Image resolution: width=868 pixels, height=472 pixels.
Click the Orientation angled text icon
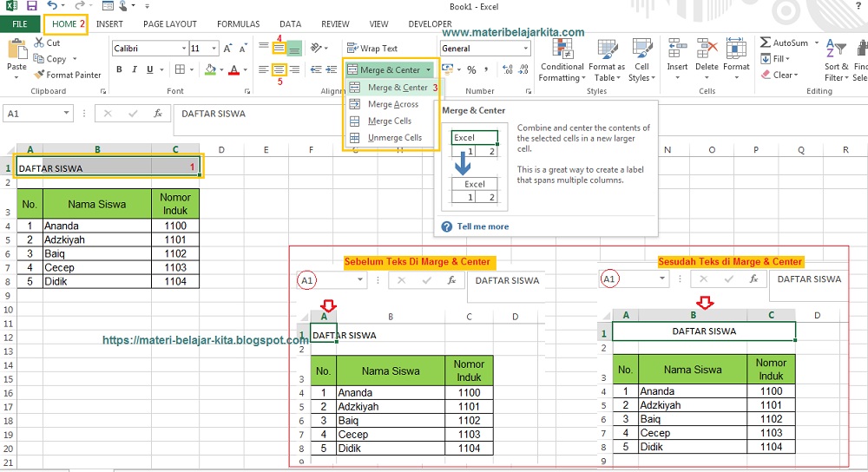316,48
